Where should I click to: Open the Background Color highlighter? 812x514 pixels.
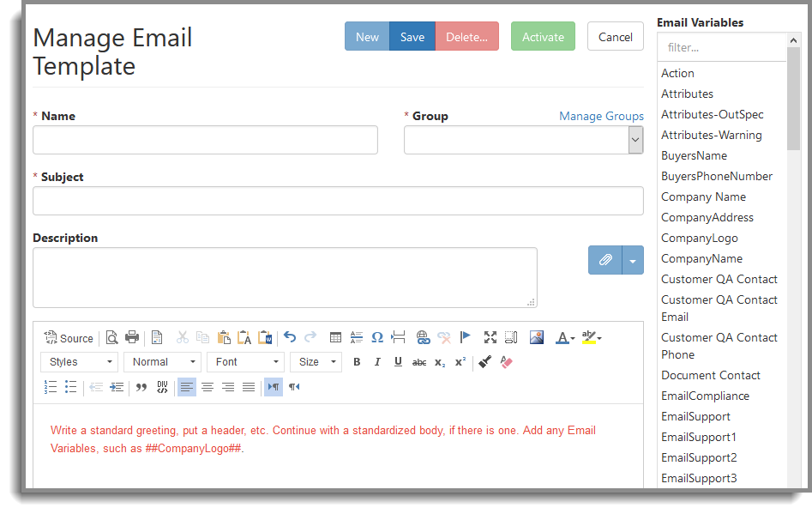[592, 338]
